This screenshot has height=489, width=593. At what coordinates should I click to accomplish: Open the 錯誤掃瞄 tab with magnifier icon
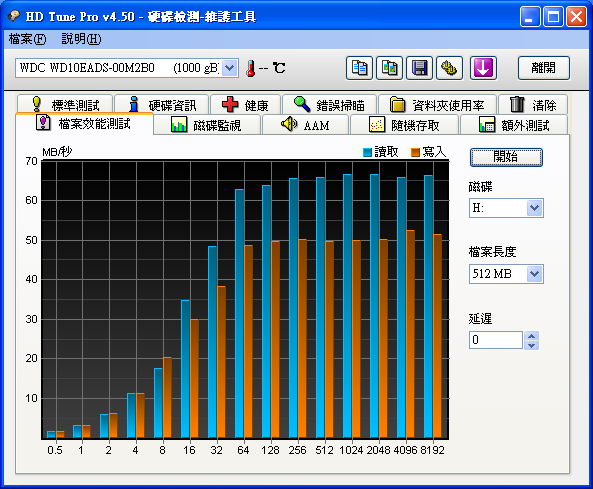pos(329,104)
